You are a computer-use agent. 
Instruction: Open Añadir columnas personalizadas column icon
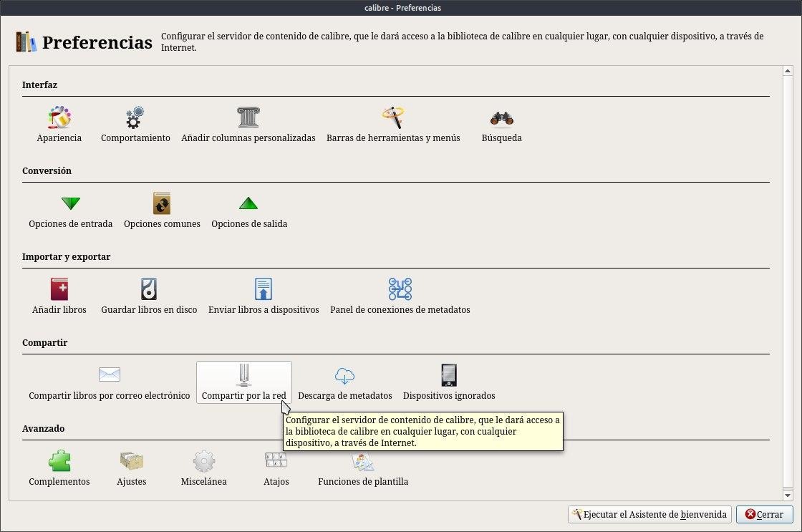(248, 117)
